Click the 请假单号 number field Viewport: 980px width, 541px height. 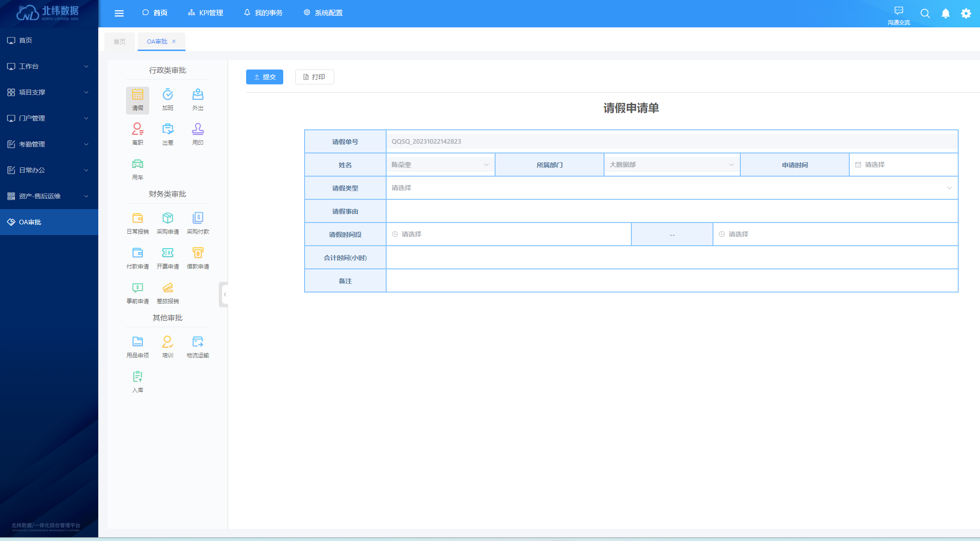click(672, 141)
